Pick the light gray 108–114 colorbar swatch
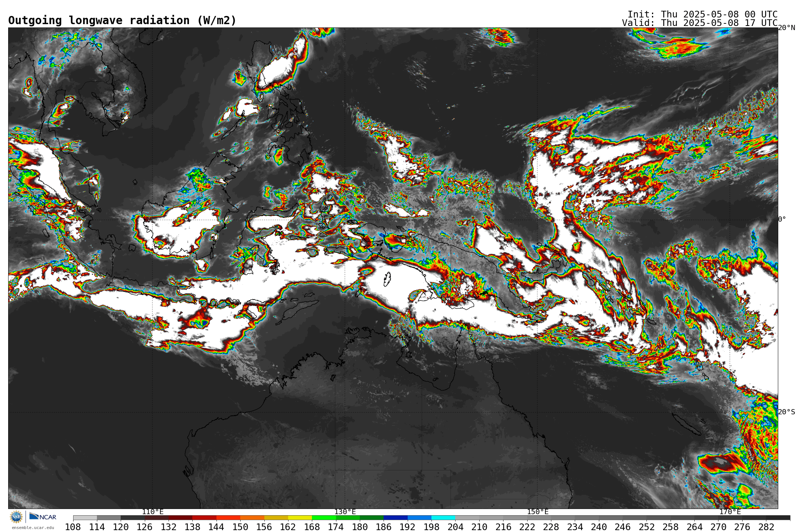This screenshot has width=802, height=532. tap(85, 518)
